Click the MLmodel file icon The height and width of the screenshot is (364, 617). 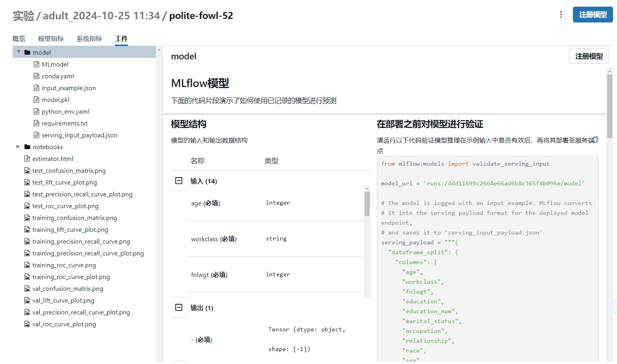coord(37,64)
